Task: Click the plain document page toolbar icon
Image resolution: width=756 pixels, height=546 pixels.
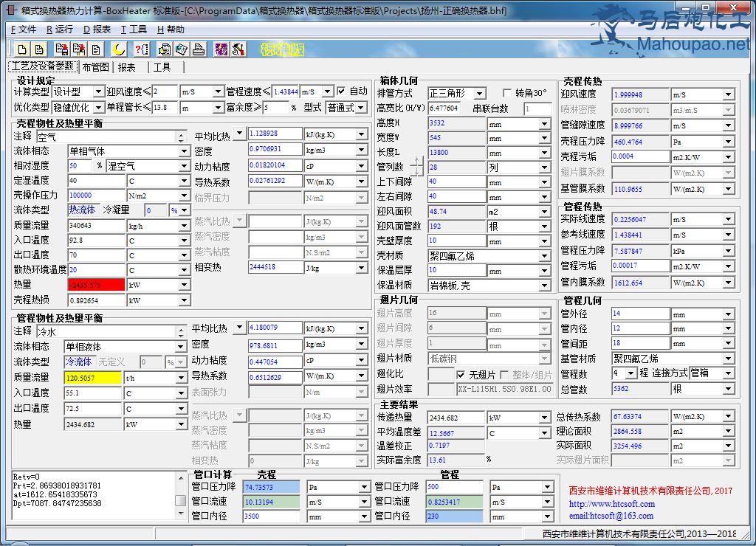Action: coord(96,49)
